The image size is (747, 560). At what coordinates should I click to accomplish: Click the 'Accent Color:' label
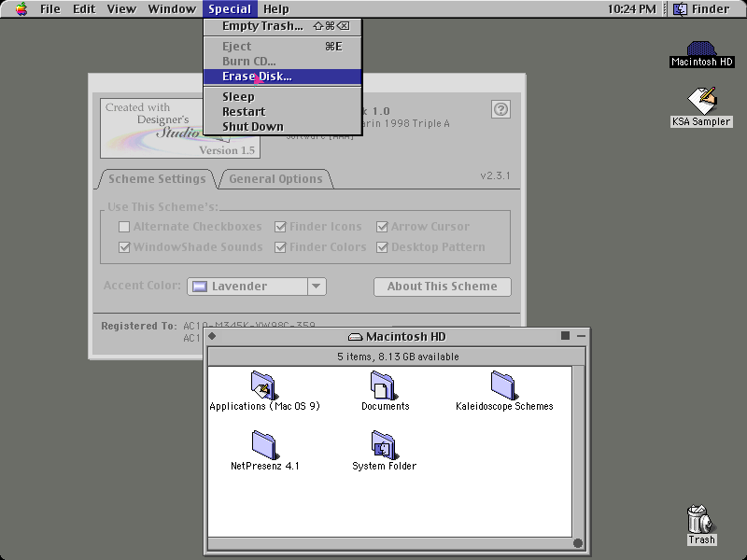click(x=142, y=286)
